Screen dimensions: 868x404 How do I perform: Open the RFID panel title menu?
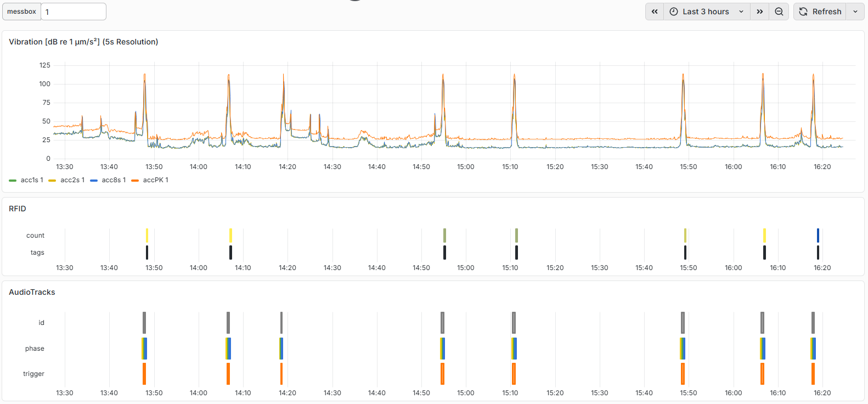pyautogui.click(x=18, y=209)
